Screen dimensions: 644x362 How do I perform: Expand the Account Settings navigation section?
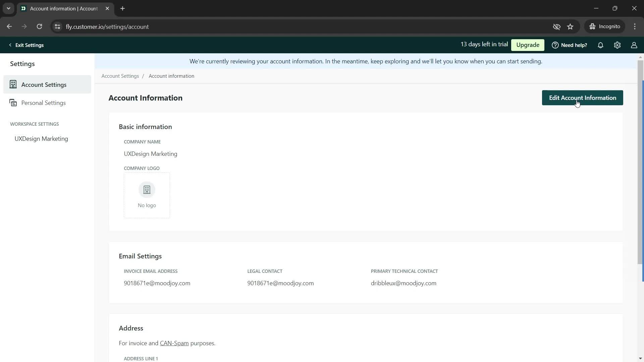44,84
